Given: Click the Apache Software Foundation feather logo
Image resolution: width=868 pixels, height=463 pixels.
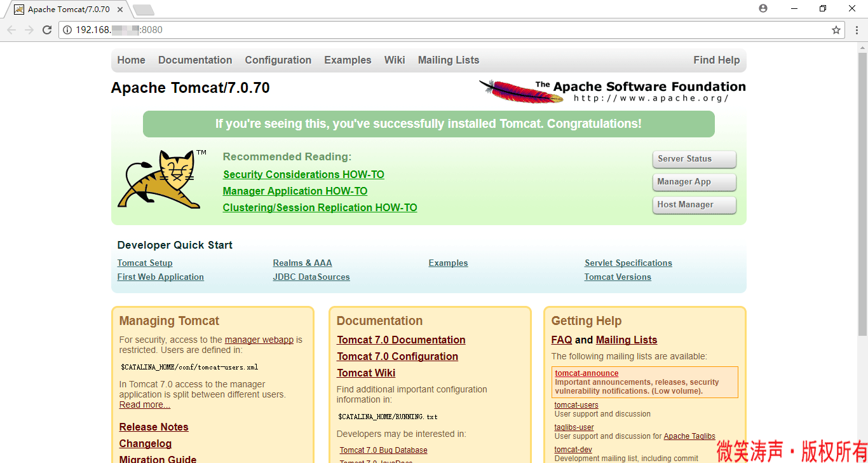Looking at the screenshot, I should tap(612, 91).
